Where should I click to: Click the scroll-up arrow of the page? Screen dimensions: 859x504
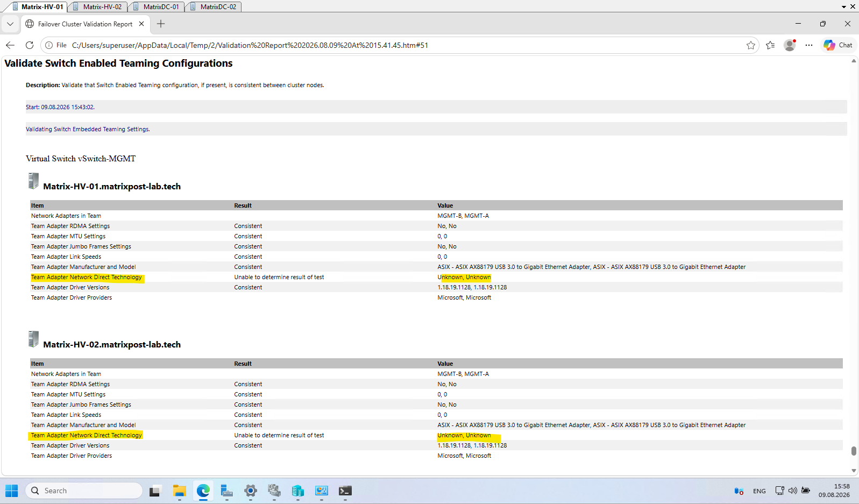[854, 61]
